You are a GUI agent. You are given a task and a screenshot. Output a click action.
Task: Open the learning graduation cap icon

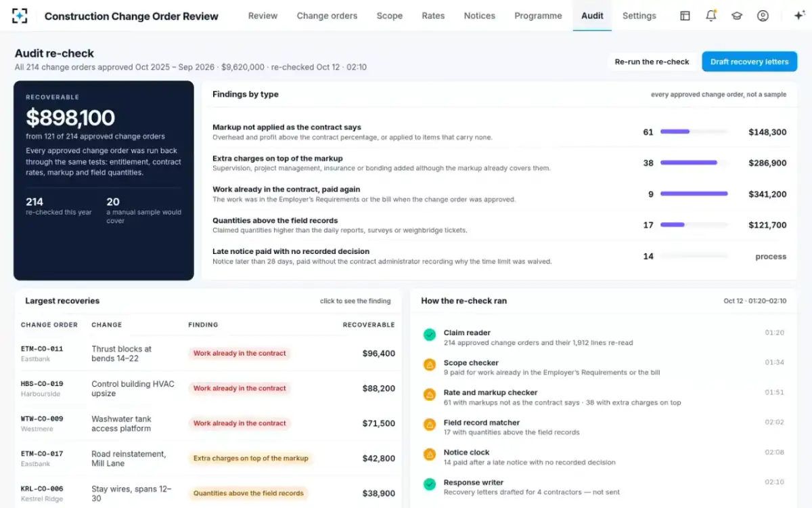point(737,16)
